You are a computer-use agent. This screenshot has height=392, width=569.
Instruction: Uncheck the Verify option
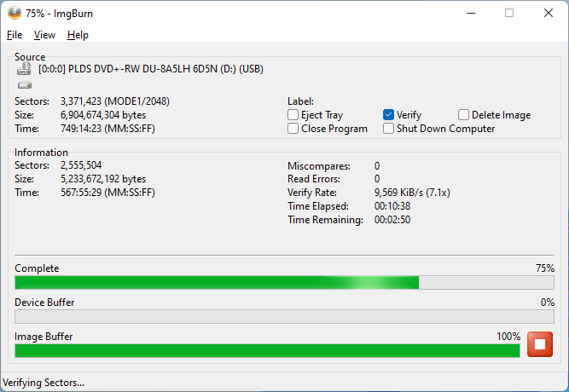tap(389, 115)
